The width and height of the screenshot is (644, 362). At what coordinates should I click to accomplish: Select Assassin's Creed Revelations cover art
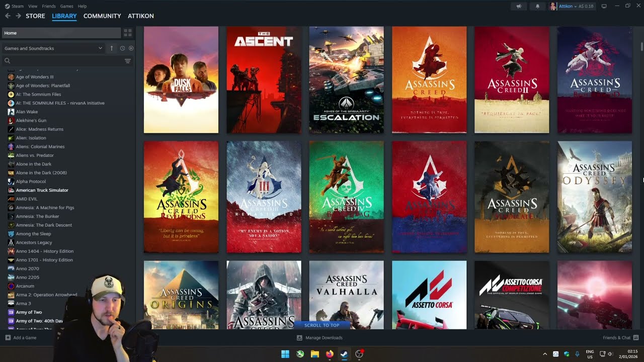[181, 197]
